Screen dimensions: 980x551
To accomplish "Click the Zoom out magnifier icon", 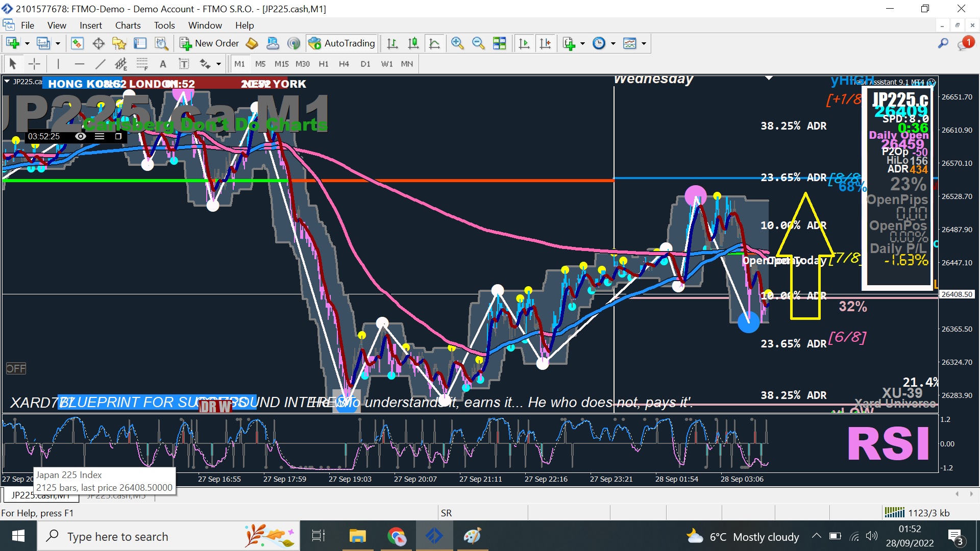I will [478, 43].
